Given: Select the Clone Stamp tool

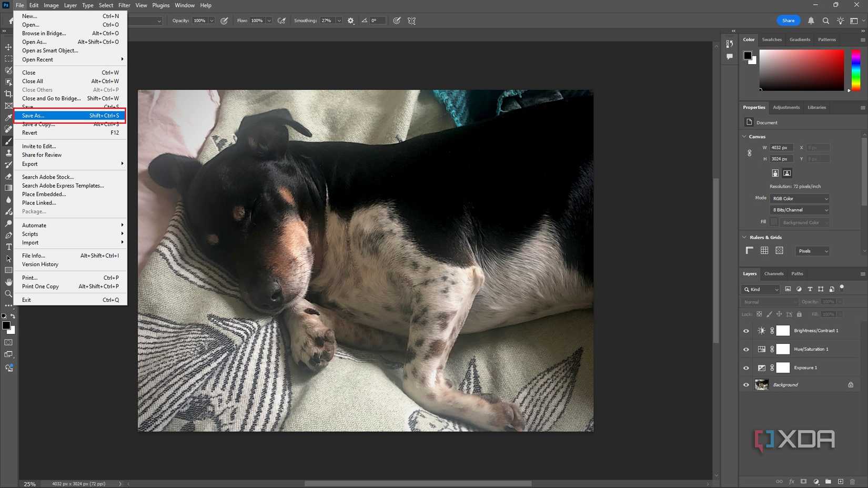Looking at the screenshot, I should tap(8, 152).
